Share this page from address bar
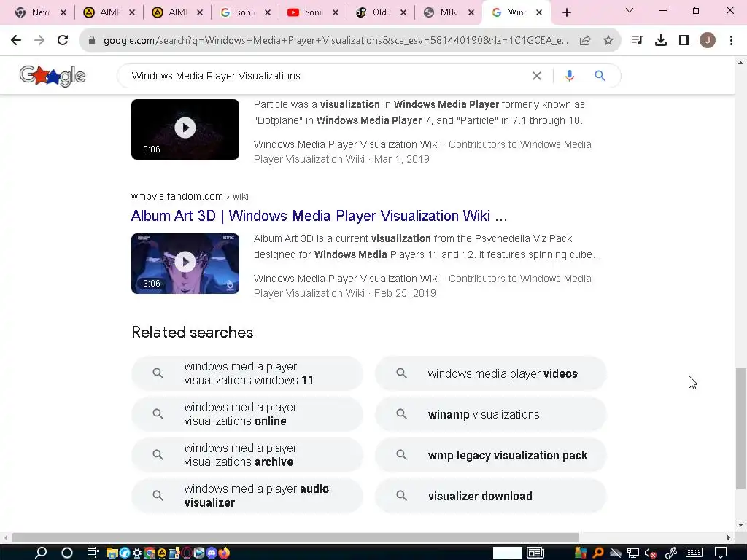 pos(585,41)
